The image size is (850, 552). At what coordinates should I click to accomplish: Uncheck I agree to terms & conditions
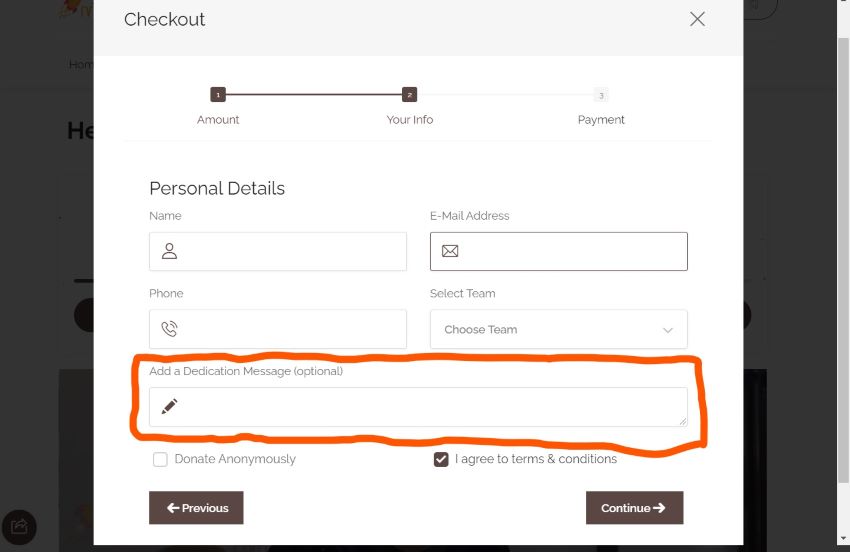click(x=441, y=459)
